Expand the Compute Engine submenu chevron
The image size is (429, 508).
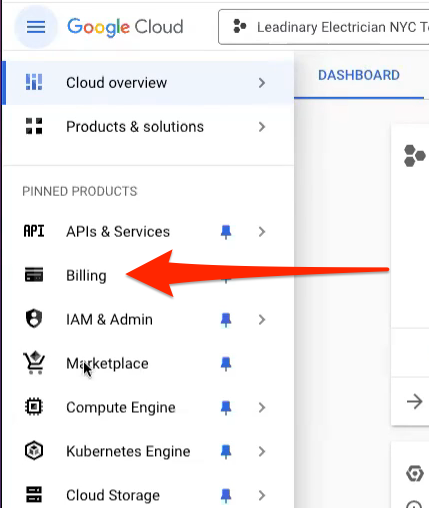[x=262, y=407]
